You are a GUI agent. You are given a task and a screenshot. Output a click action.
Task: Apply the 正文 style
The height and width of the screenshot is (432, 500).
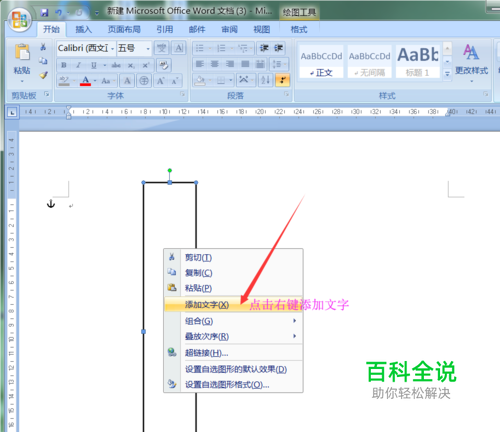(321, 61)
